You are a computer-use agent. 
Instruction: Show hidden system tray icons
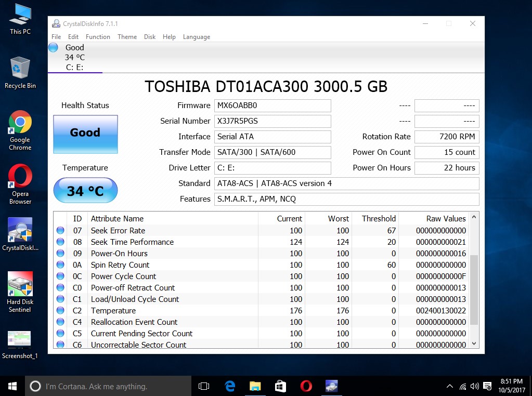pos(450,387)
